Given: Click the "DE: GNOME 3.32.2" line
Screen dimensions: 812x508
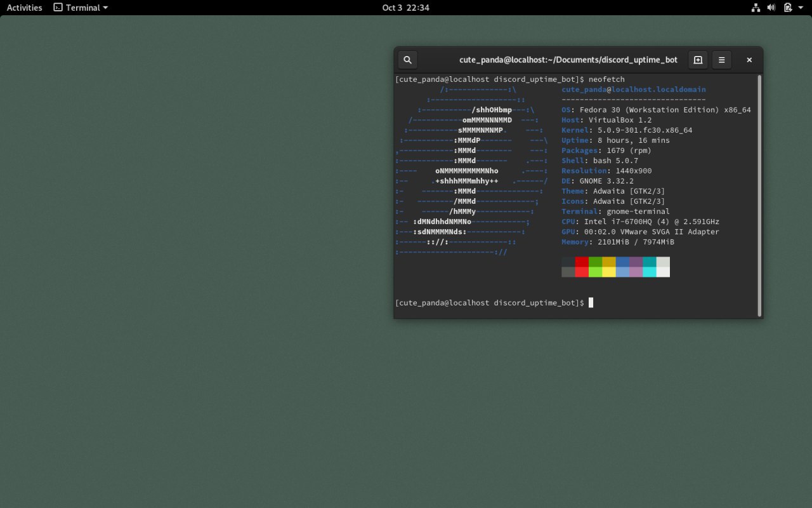Looking at the screenshot, I should tap(598, 181).
